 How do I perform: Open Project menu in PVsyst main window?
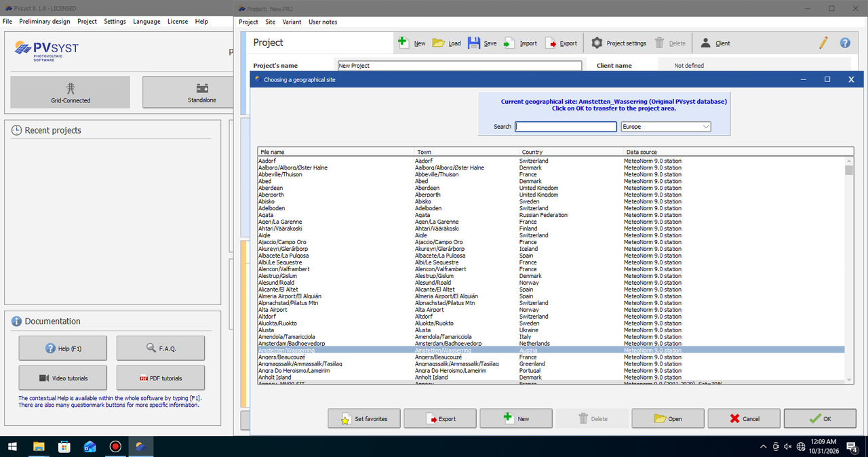[87, 22]
